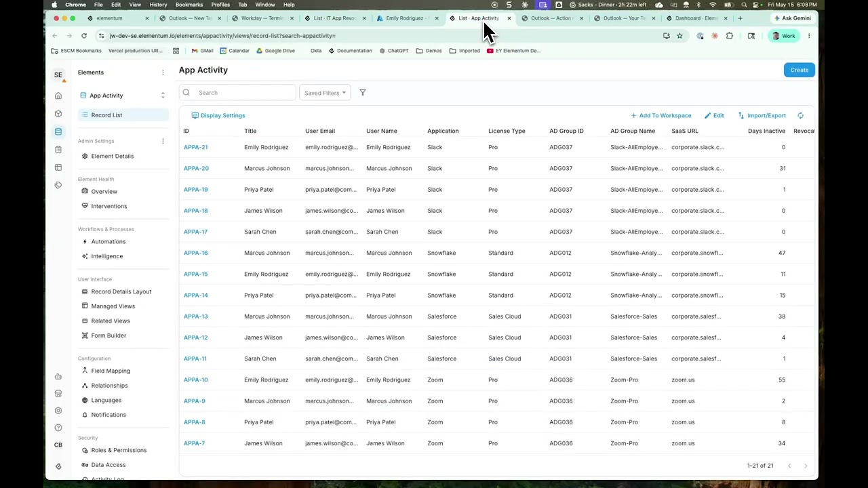868x488 pixels.
Task: Click the record Search field
Action: point(237,93)
